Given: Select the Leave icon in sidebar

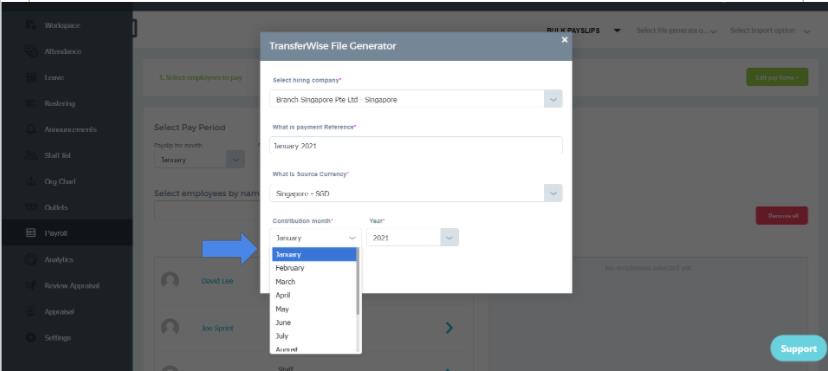Looking at the screenshot, I should click(x=31, y=78).
